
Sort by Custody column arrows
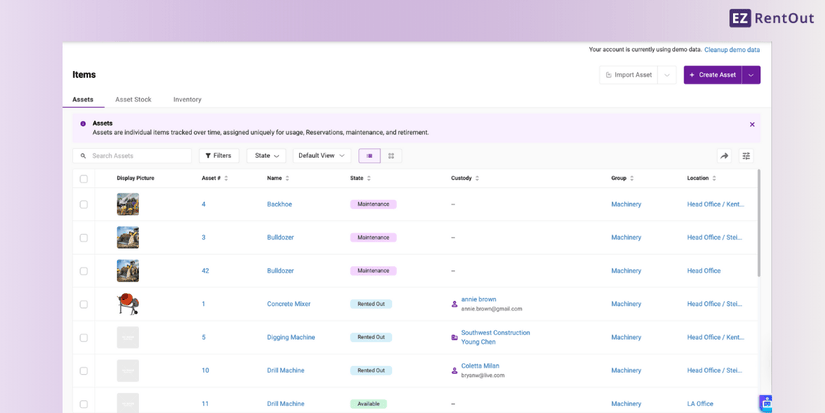tap(477, 179)
